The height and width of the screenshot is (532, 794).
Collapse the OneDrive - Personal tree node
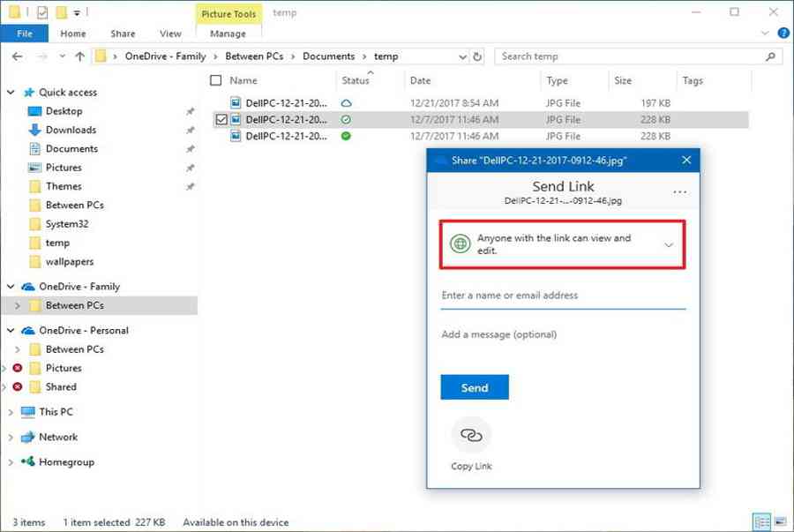(x=11, y=331)
